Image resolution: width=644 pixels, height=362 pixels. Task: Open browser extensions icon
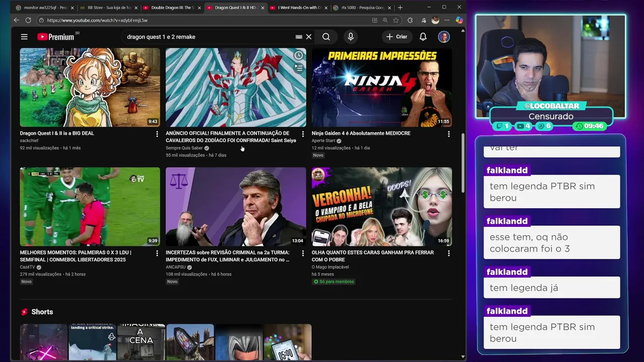click(410, 20)
